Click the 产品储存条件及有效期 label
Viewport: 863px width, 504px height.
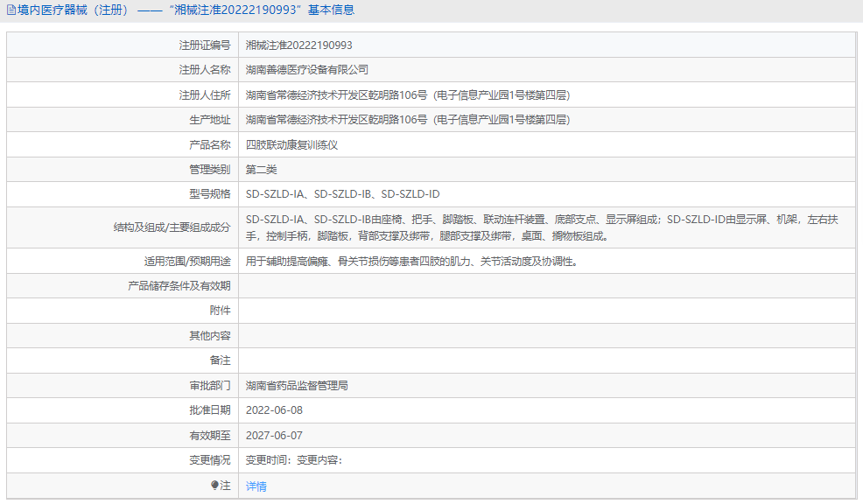(x=179, y=286)
